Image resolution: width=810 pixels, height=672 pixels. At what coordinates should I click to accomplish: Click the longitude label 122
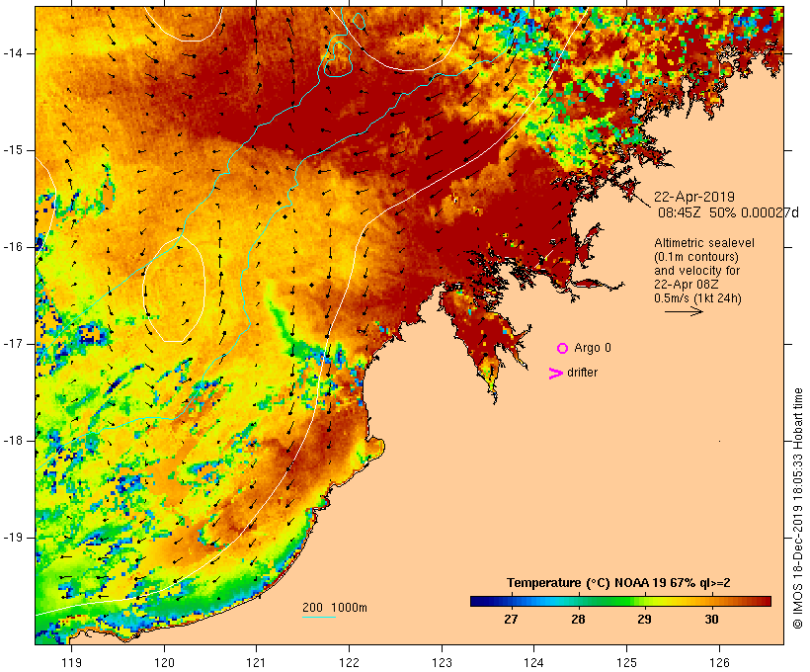click(349, 662)
